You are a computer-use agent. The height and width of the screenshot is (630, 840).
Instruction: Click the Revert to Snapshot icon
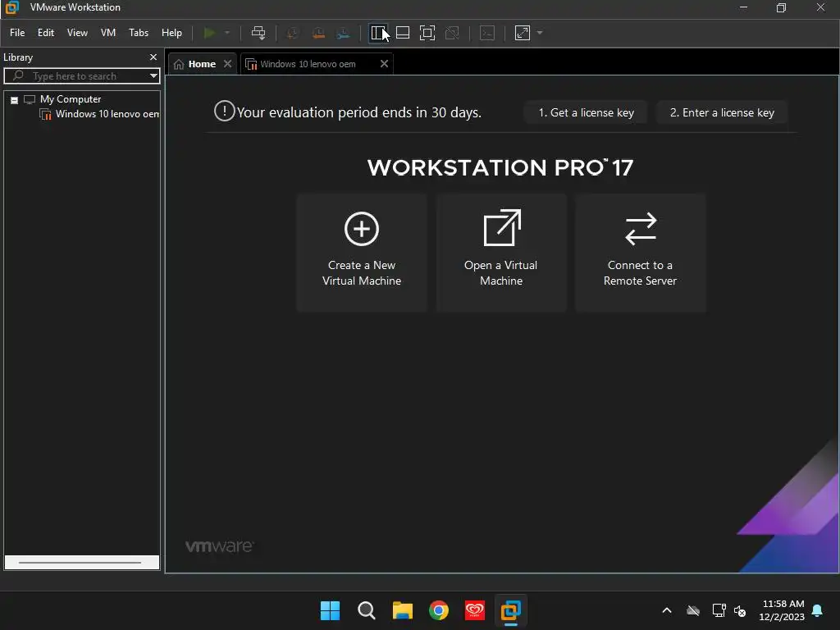(318, 33)
